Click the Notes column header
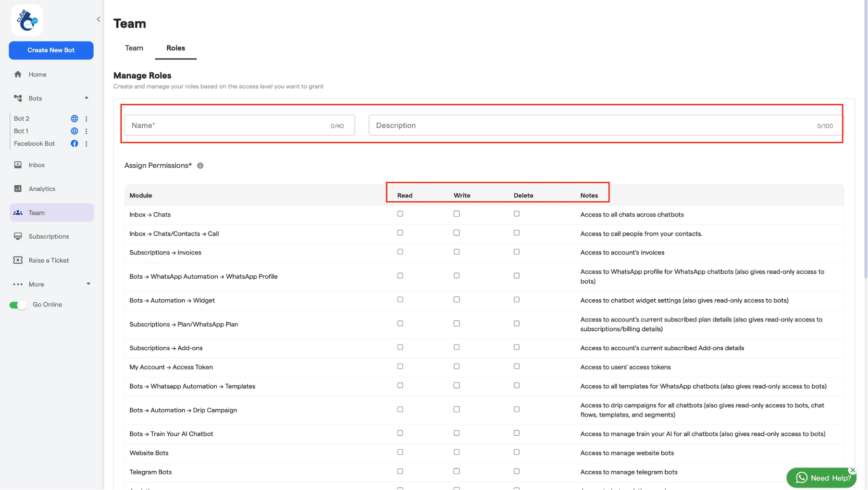The width and height of the screenshot is (868, 490). click(589, 196)
